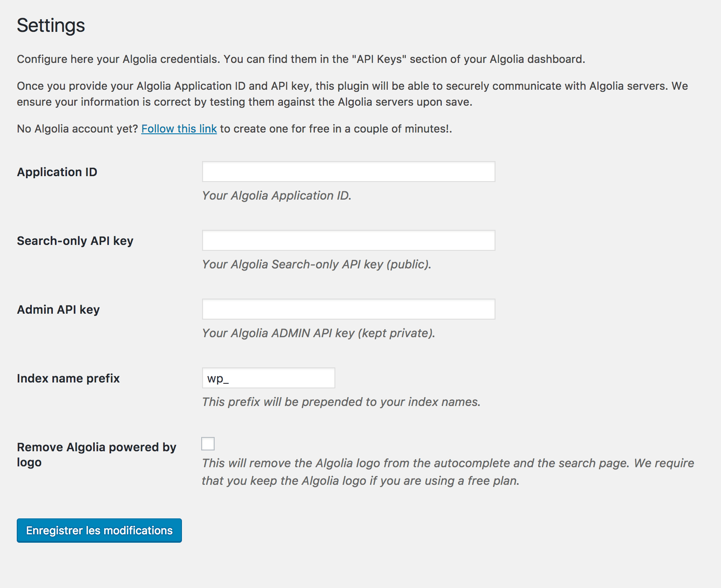Click the save settings button
Viewport: 721px width, 588px height.
[99, 530]
